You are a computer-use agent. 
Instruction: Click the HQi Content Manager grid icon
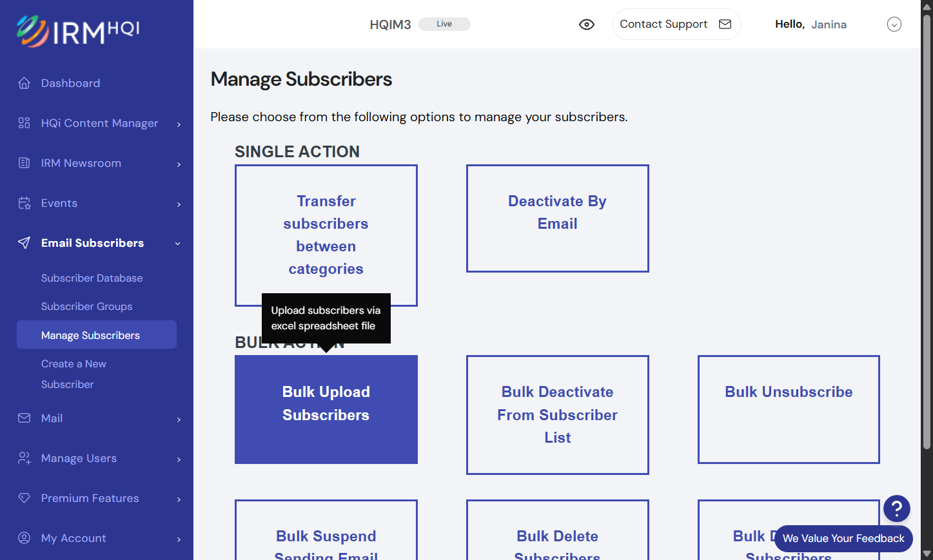point(25,123)
